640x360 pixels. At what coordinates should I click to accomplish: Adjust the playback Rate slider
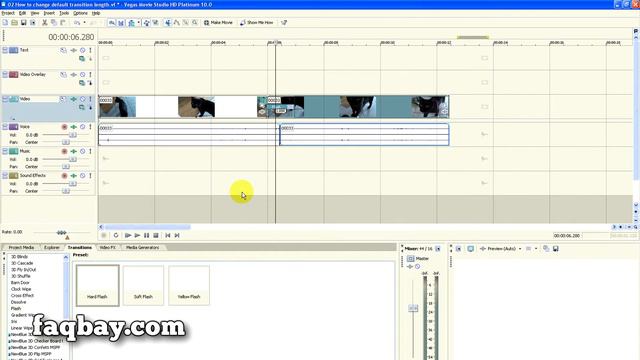[61, 232]
